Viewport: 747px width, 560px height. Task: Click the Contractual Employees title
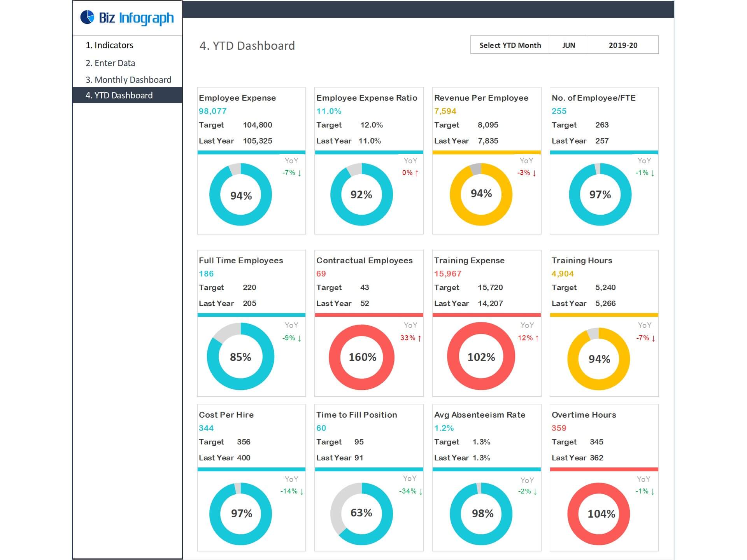point(365,261)
